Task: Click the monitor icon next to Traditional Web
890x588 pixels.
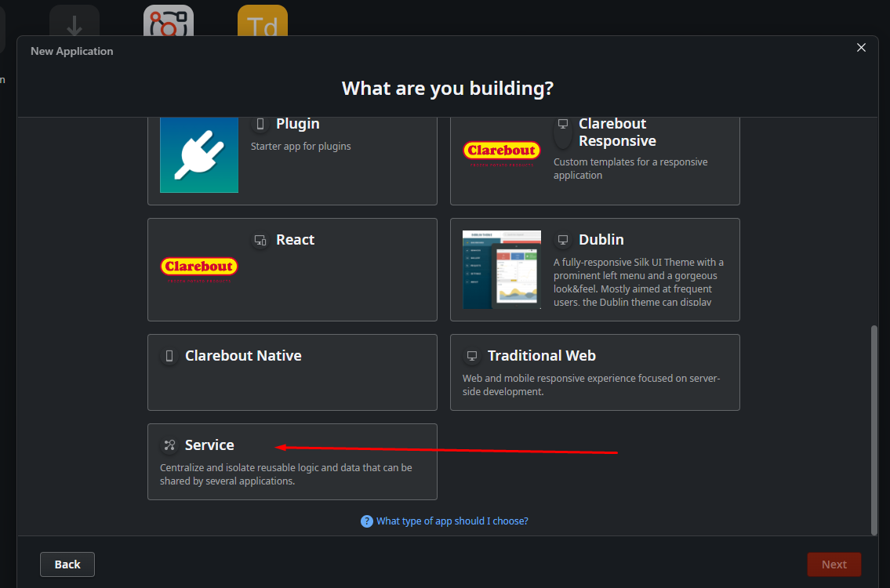Action: coord(472,356)
